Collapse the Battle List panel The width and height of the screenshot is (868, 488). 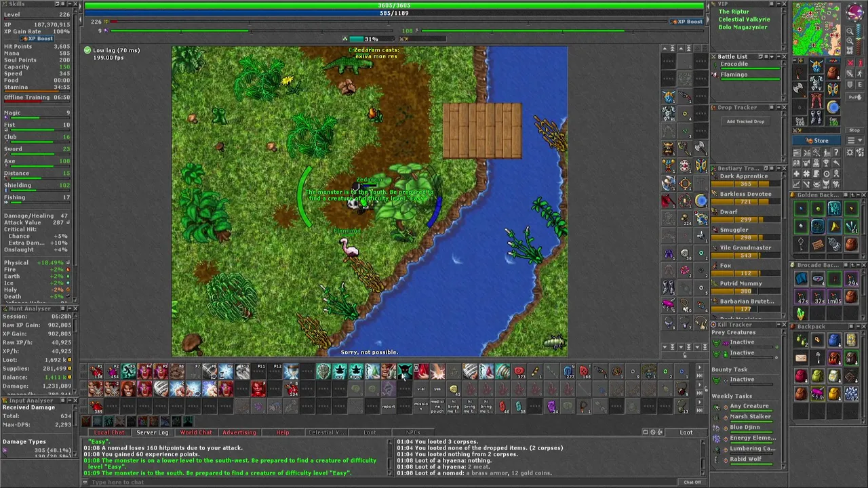[x=778, y=57]
